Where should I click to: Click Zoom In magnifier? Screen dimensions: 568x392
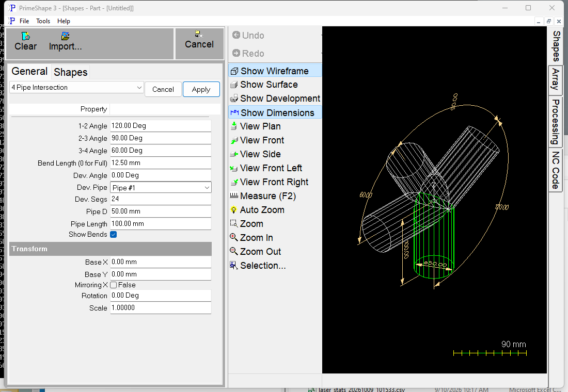pyautogui.click(x=234, y=237)
